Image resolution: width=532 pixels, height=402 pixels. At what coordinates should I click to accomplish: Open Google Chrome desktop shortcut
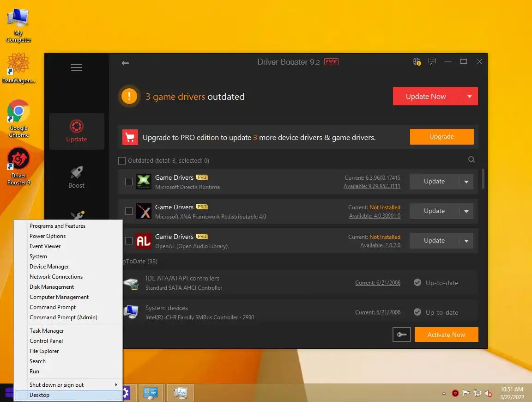tap(18, 118)
